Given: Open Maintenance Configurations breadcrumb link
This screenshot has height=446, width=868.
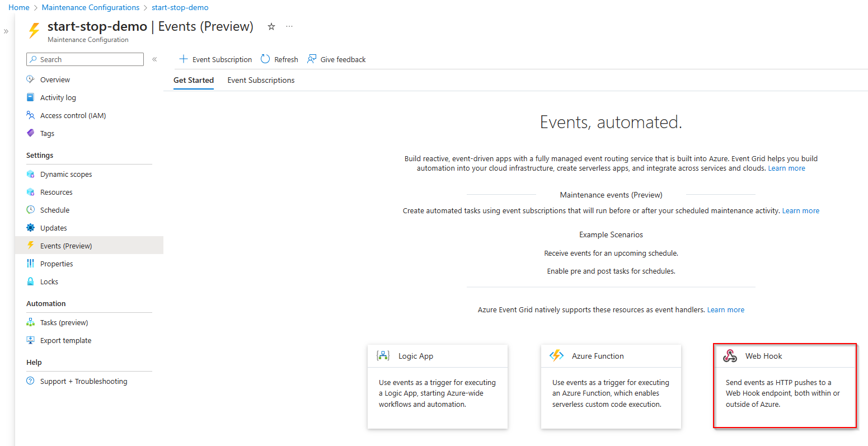Looking at the screenshot, I should 91,7.
